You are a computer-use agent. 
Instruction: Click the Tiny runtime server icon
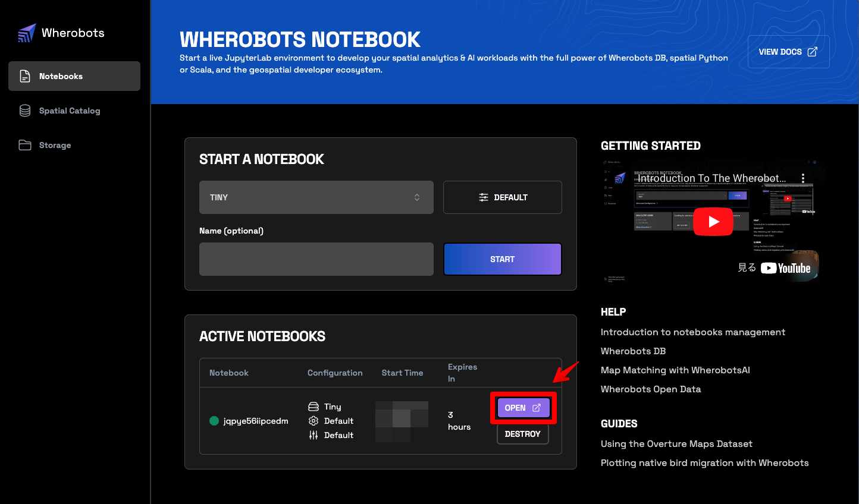pos(313,407)
